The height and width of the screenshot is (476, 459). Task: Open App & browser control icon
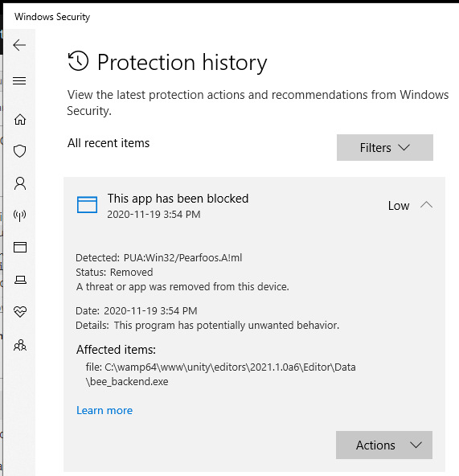pos(20,247)
